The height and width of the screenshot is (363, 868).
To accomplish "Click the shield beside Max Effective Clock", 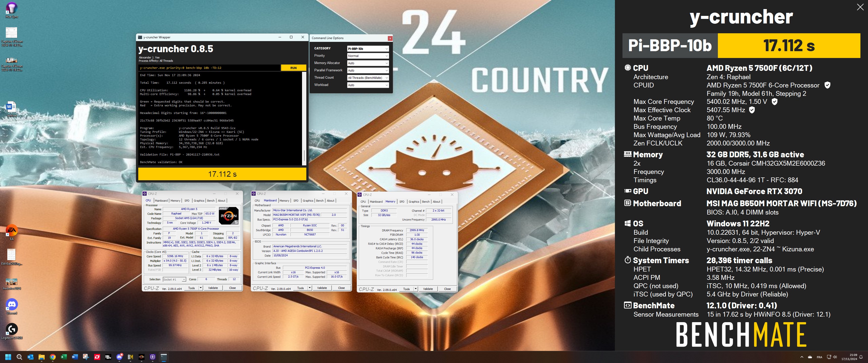I will [752, 110].
